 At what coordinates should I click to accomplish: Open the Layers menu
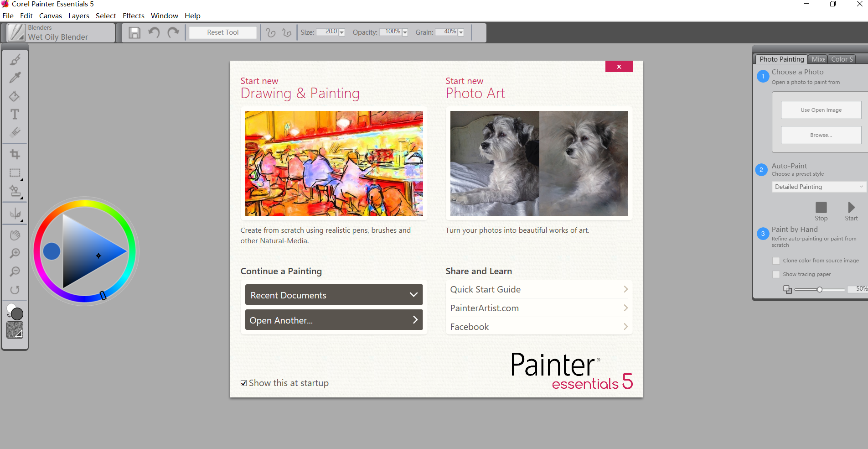click(79, 16)
